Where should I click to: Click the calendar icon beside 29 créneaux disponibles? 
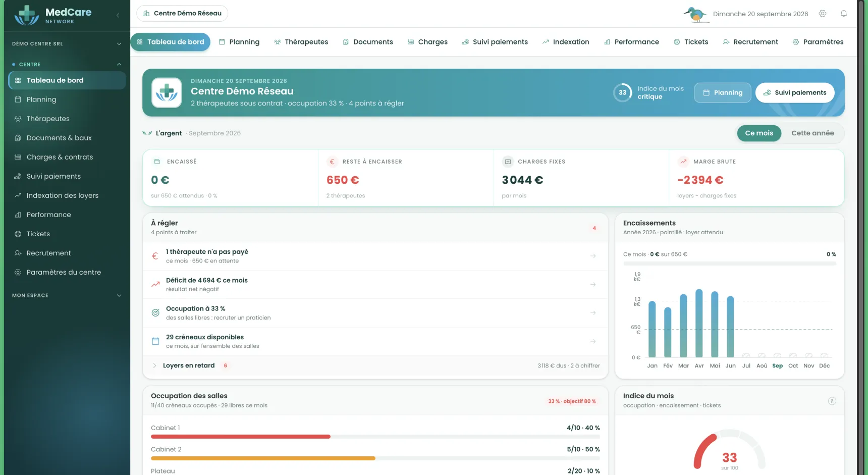pos(155,341)
